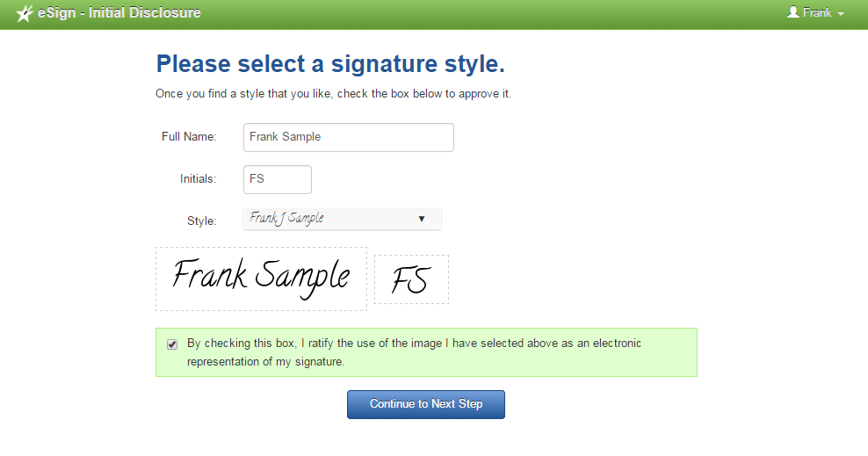Focus the Full Name input field
Screen dimensions: 868x456
click(x=349, y=137)
